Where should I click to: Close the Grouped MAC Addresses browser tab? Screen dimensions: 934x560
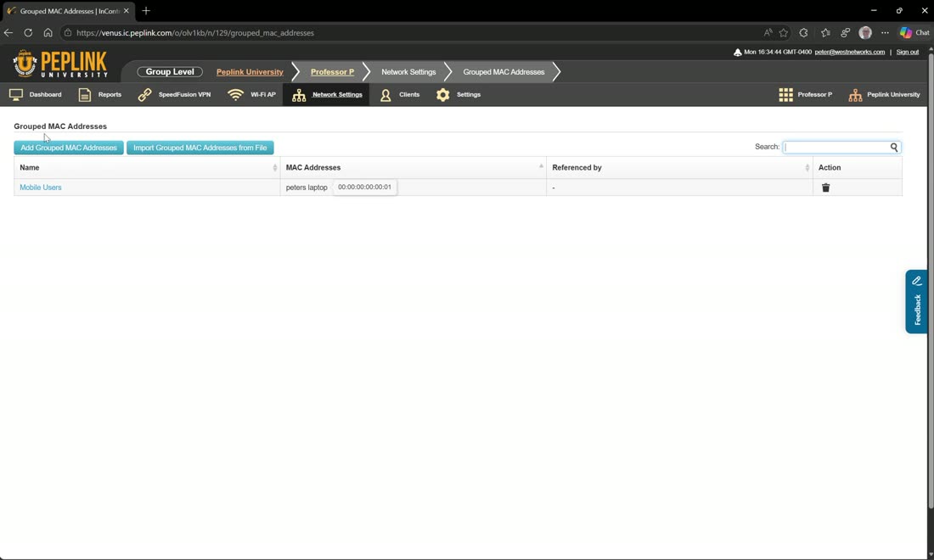tap(127, 11)
